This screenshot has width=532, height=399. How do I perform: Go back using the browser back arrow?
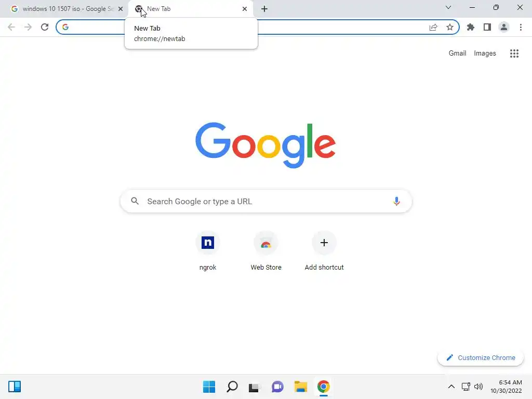pos(11,27)
